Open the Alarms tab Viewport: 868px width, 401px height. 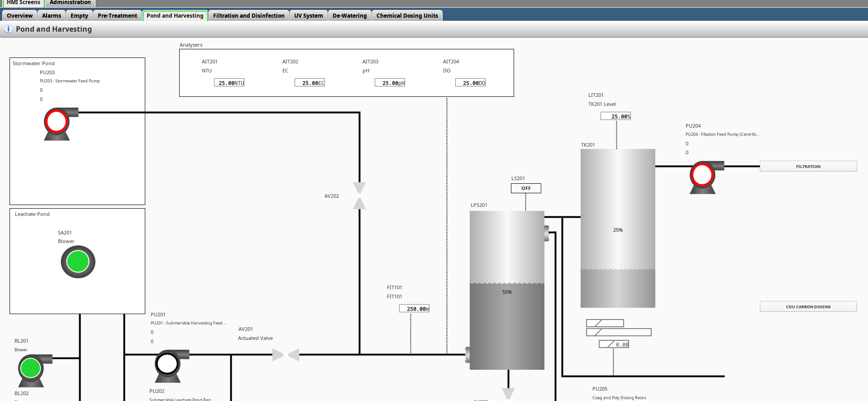52,15
